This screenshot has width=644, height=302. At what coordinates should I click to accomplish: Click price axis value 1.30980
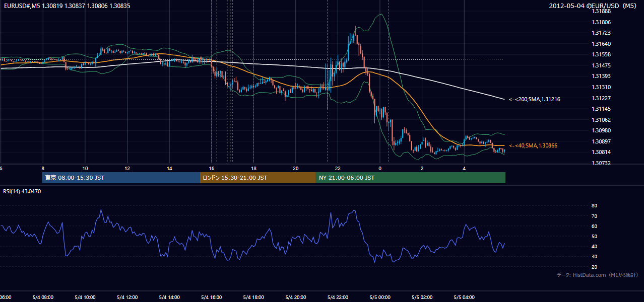pos(601,130)
